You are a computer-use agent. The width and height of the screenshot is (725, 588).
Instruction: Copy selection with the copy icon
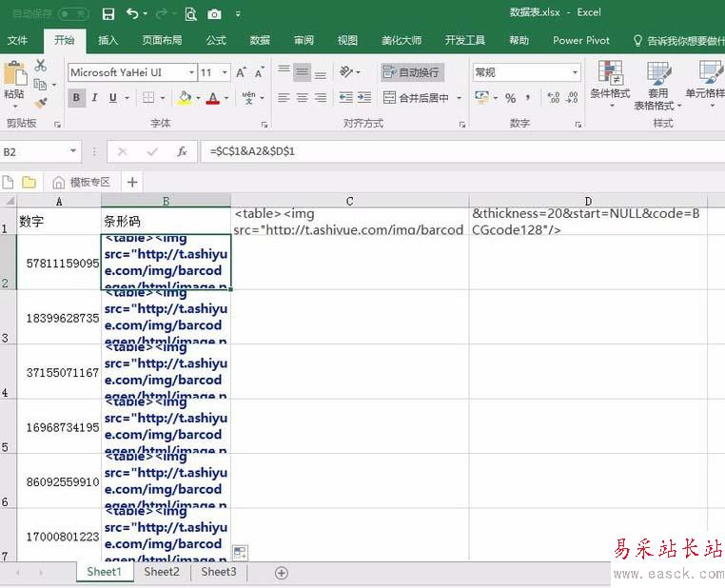pos(40,84)
